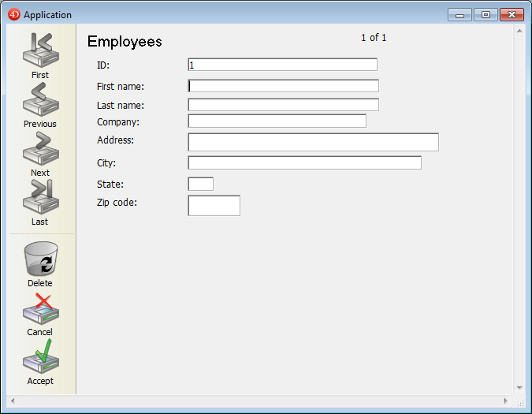The image size is (532, 414).
Task: Move to the Next record icon
Action: click(x=41, y=148)
